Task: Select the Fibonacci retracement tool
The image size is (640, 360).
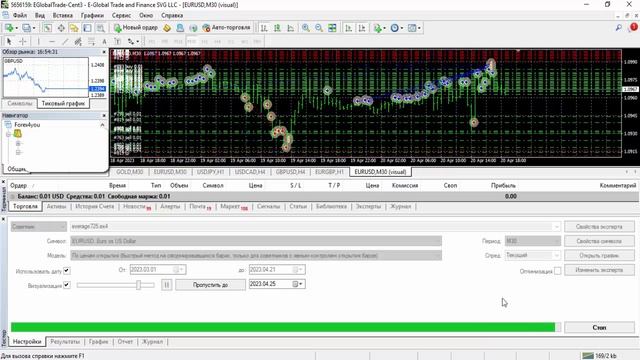Action: (91, 41)
